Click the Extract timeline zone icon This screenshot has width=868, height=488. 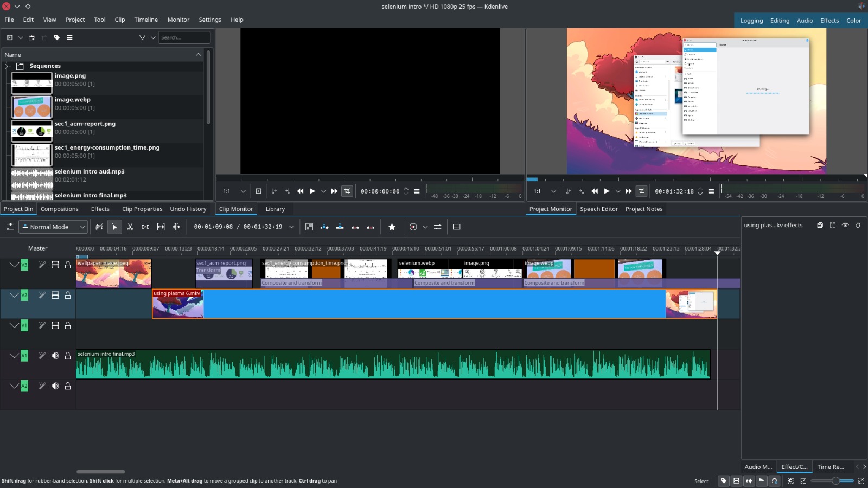[x=355, y=227]
